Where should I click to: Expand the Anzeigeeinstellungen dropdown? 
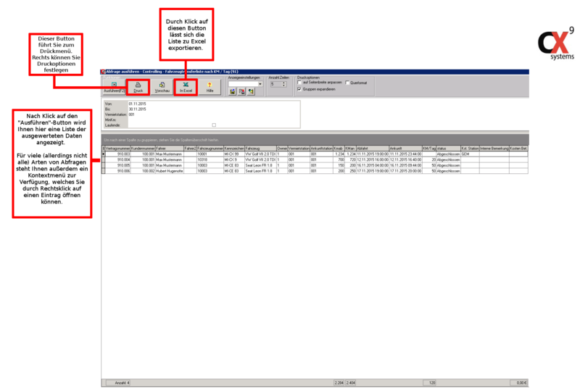point(259,84)
